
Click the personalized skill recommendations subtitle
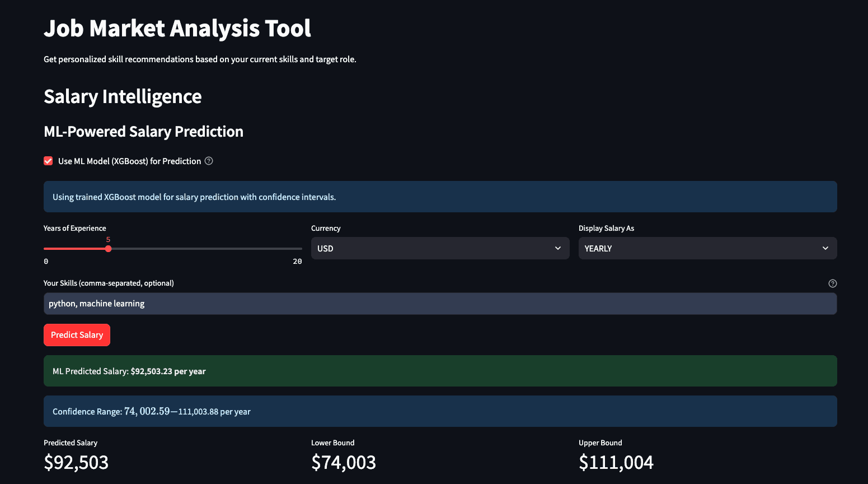tap(200, 59)
